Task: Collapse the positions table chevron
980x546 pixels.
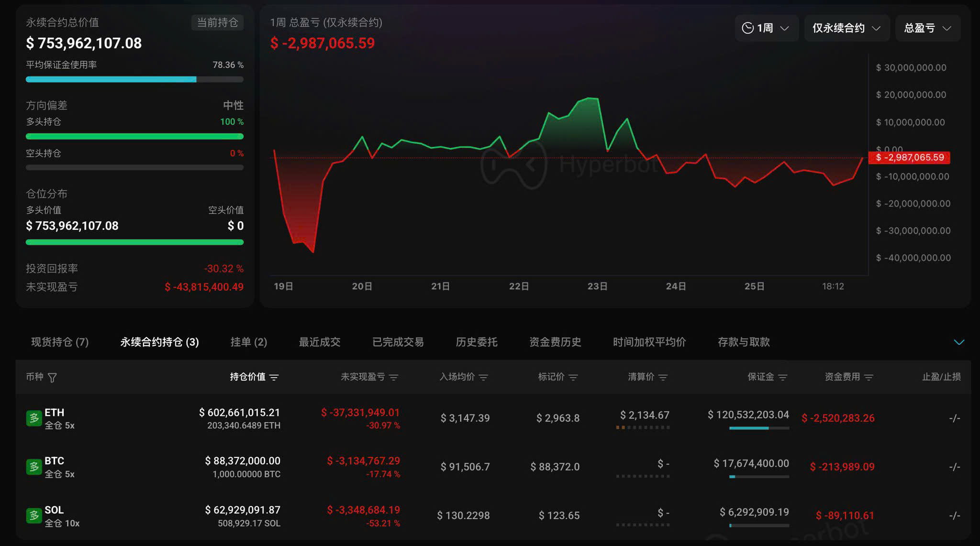Action: 958,342
